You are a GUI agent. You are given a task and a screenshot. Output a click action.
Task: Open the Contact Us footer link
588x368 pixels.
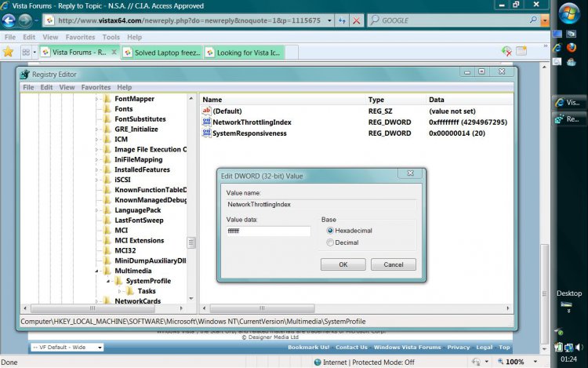[x=351, y=348]
